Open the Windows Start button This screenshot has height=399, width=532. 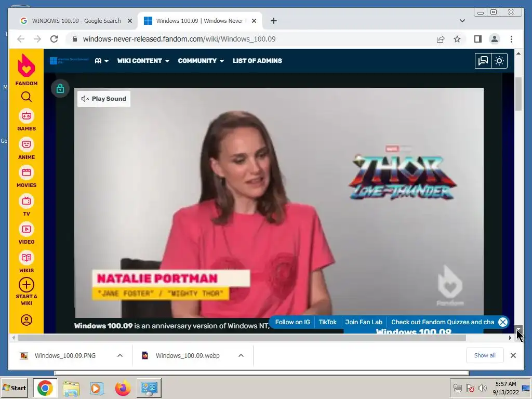pyautogui.click(x=14, y=388)
